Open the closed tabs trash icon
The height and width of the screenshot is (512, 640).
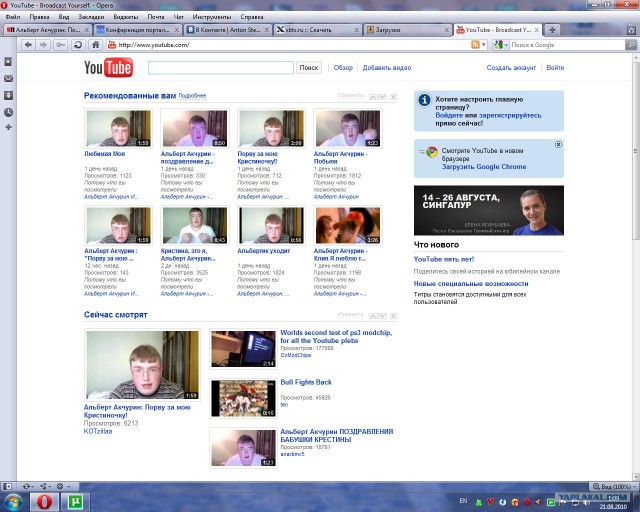[631, 30]
